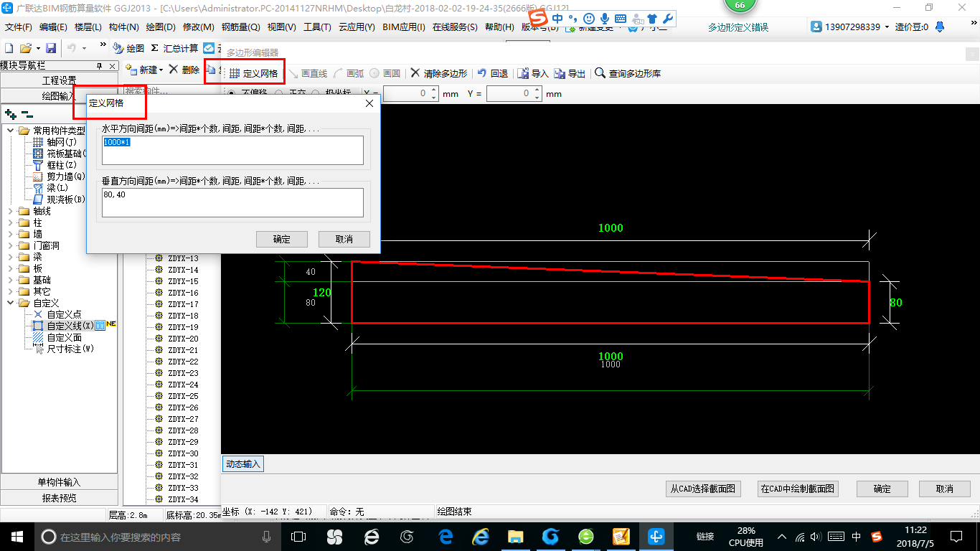Collapse 常用构件类型 tree folder
This screenshot has height=551, width=980.
(11, 131)
